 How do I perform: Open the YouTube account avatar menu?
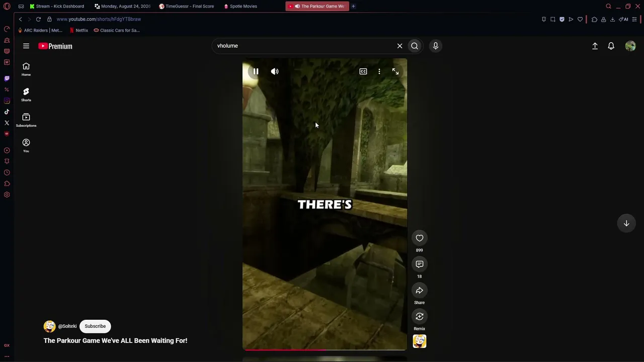tap(630, 46)
